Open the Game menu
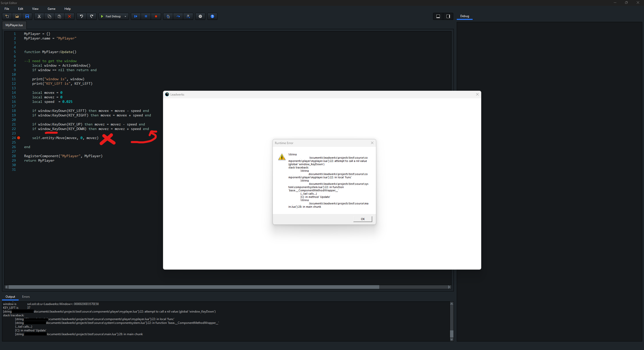The height and width of the screenshot is (350, 644). pyautogui.click(x=52, y=9)
